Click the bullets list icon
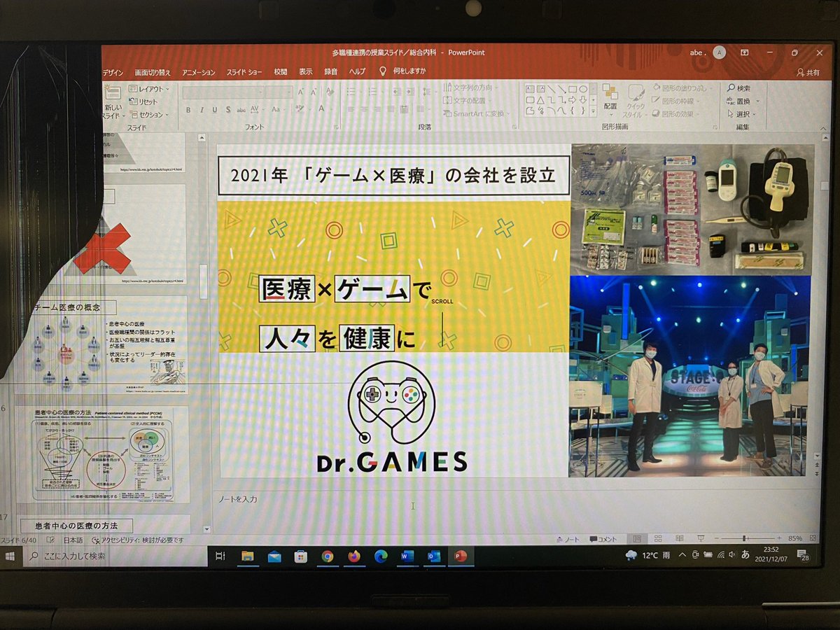This screenshot has height=630, width=840. coord(353,91)
